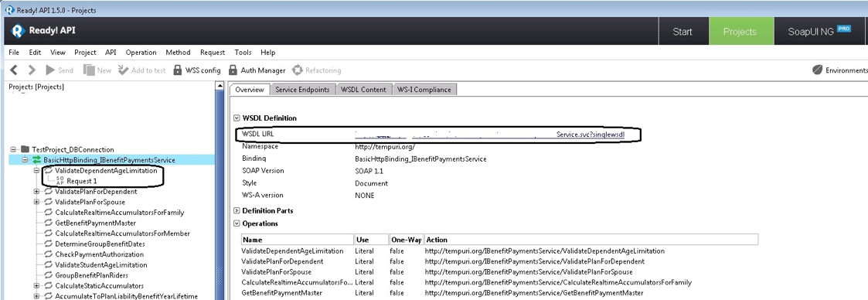Open the Help menu
The width and height of the screenshot is (868, 300).
click(268, 53)
